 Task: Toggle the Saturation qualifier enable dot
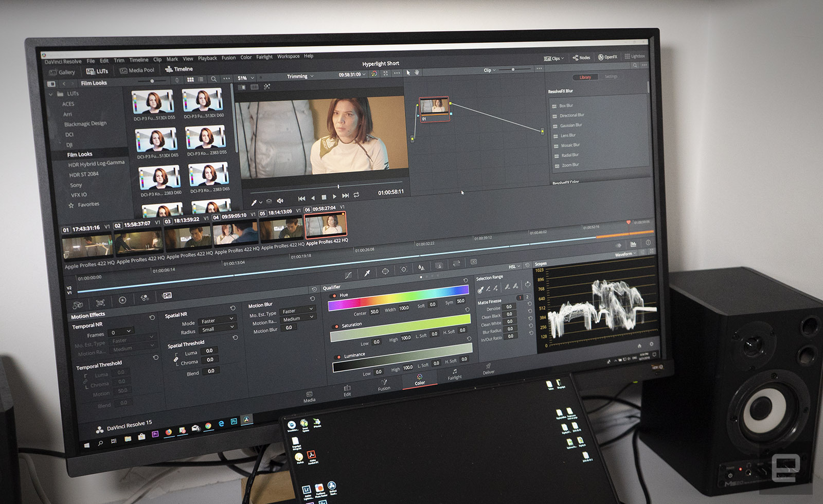tap(336, 326)
